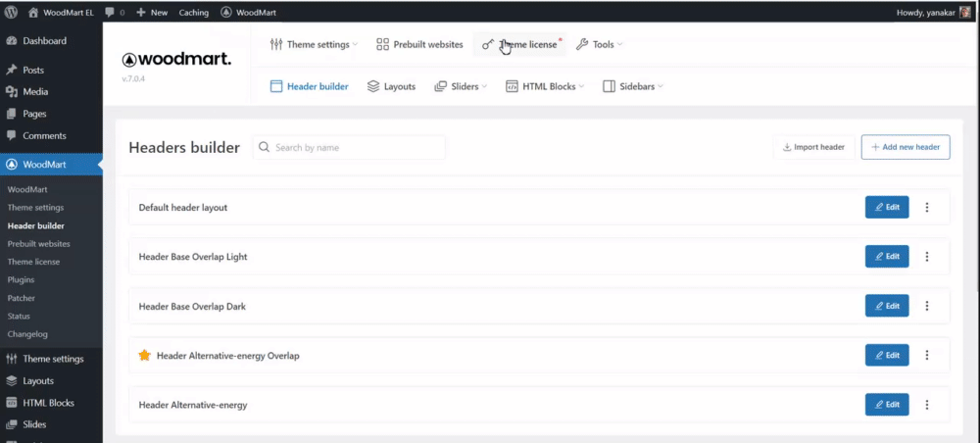Click the Prebuilt websites grid icon
Viewport: 980px width, 443px height.
click(382, 44)
